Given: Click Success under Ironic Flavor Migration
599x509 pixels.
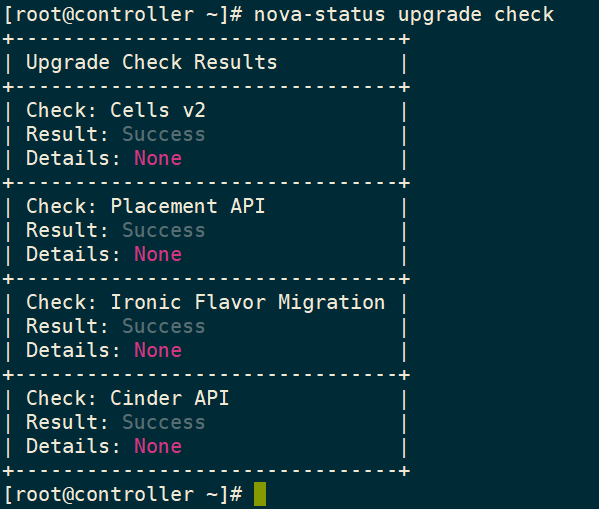Looking at the screenshot, I should [x=164, y=326].
